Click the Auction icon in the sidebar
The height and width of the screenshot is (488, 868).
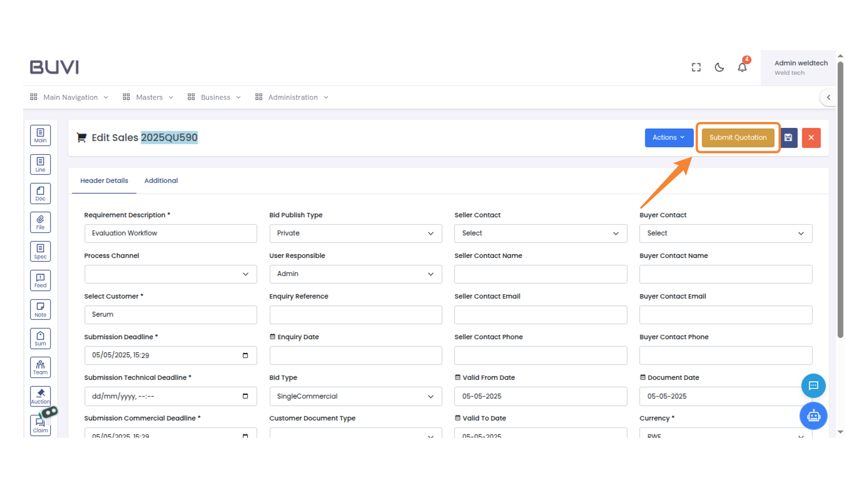[x=40, y=396]
